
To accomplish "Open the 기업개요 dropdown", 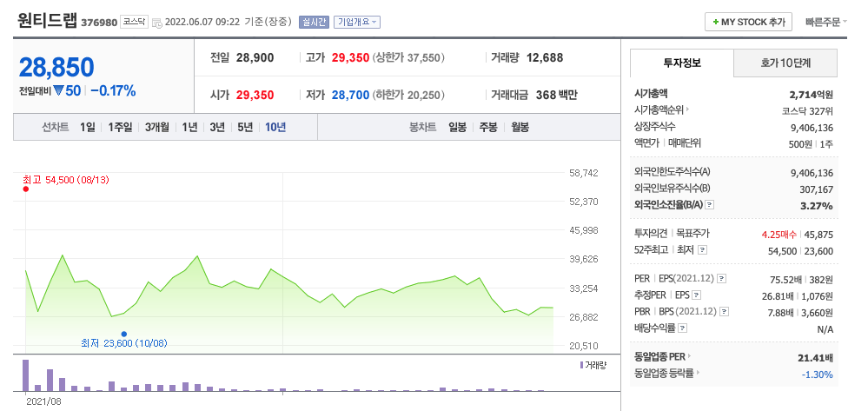I will coord(357,22).
